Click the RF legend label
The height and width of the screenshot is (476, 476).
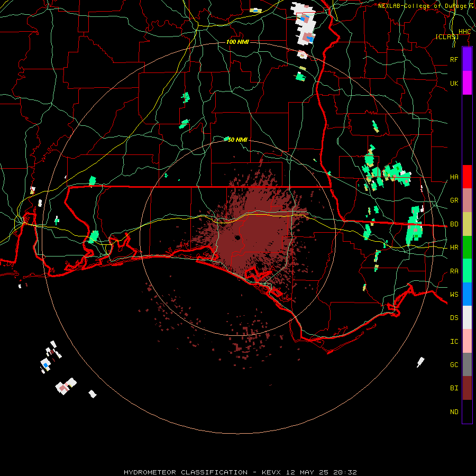pyautogui.click(x=454, y=59)
